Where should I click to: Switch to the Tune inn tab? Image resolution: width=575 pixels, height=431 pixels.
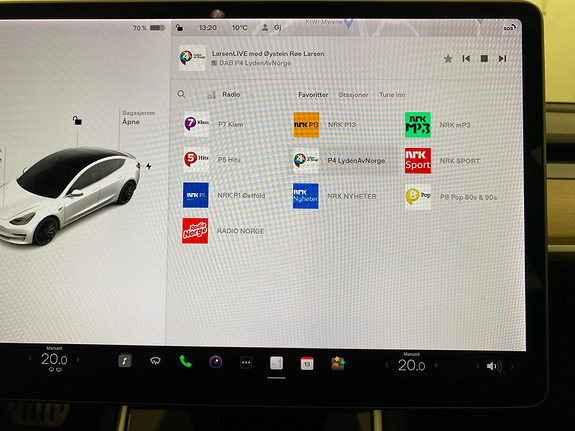pyautogui.click(x=392, y=95)
